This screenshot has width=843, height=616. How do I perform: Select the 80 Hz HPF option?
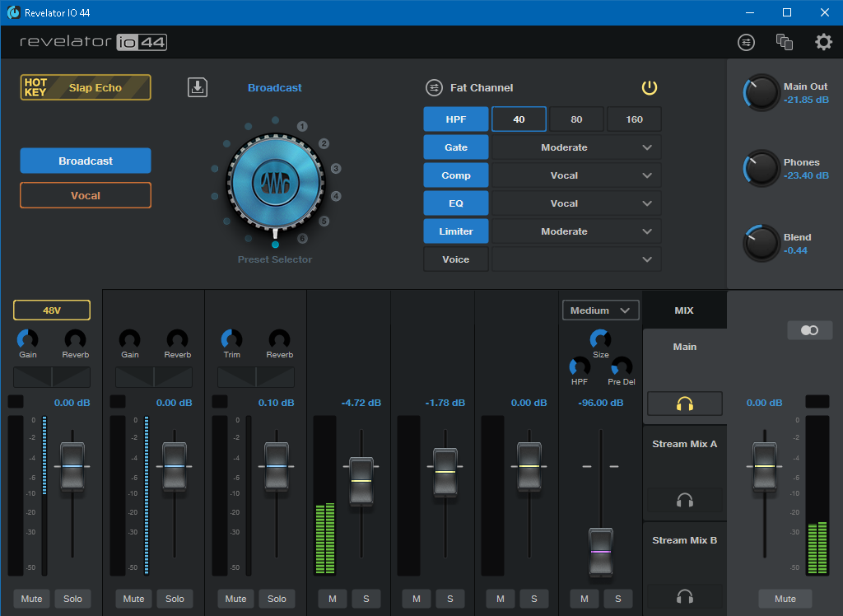pyautogui.click(x=576, y=119)
